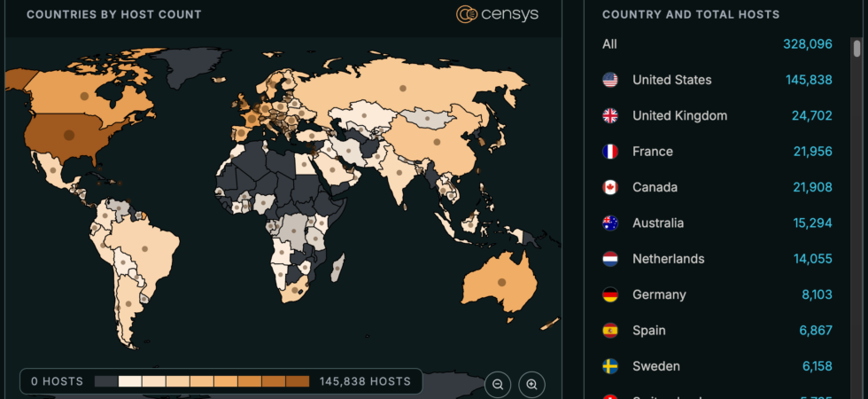Click the Canada flag icon
Screen dimensions: 868x399
pos(610,187)
